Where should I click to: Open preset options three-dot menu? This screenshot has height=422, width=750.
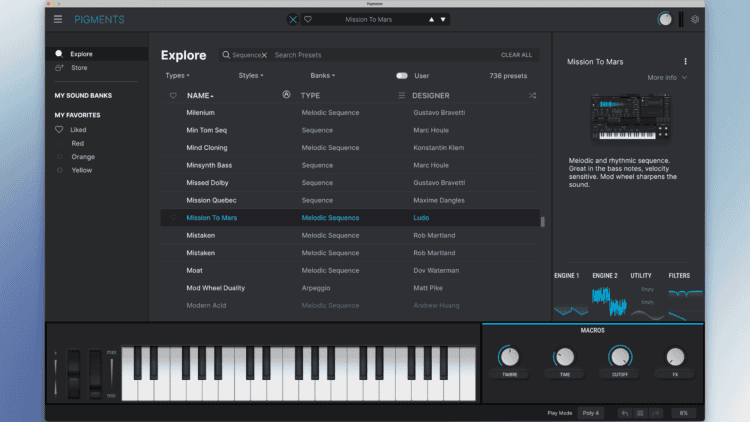click(x=685, y=62)
